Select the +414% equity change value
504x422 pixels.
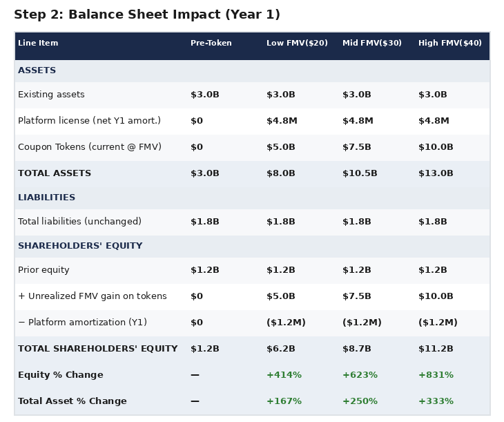click(x=284, y=375)
